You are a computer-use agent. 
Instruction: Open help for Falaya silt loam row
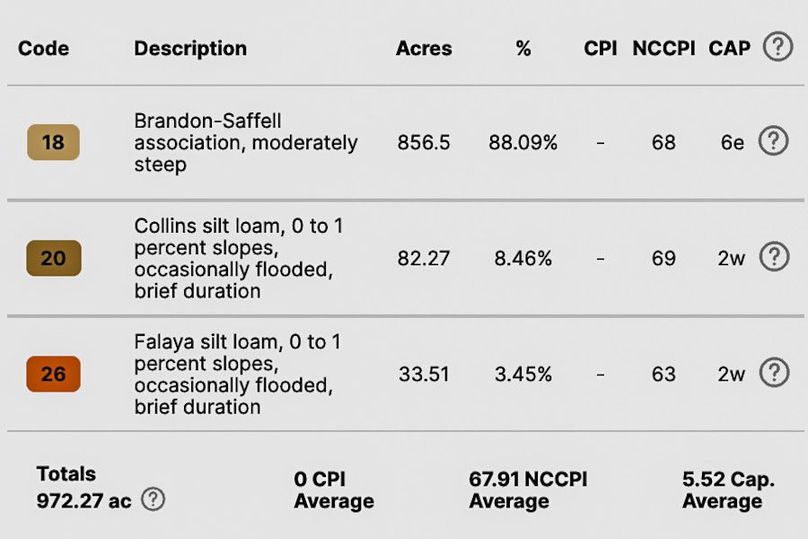[774, 373]
